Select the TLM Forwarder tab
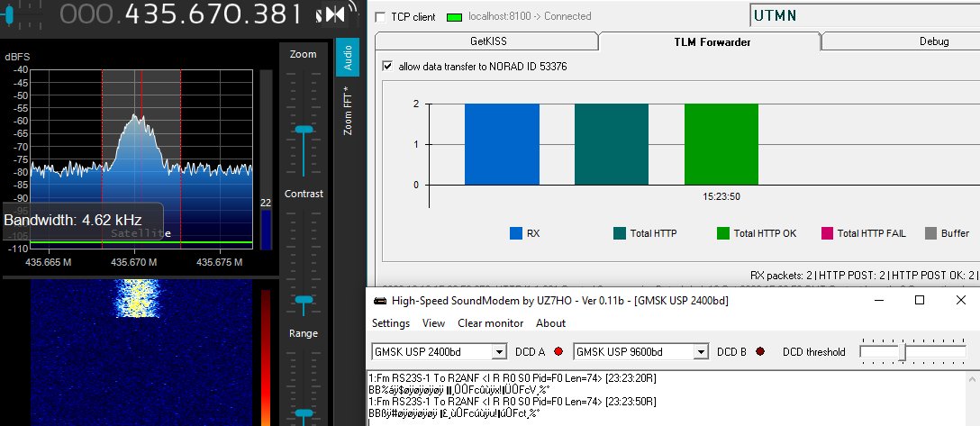Screen dimensions: 980x426 click(x=712, y=41)
